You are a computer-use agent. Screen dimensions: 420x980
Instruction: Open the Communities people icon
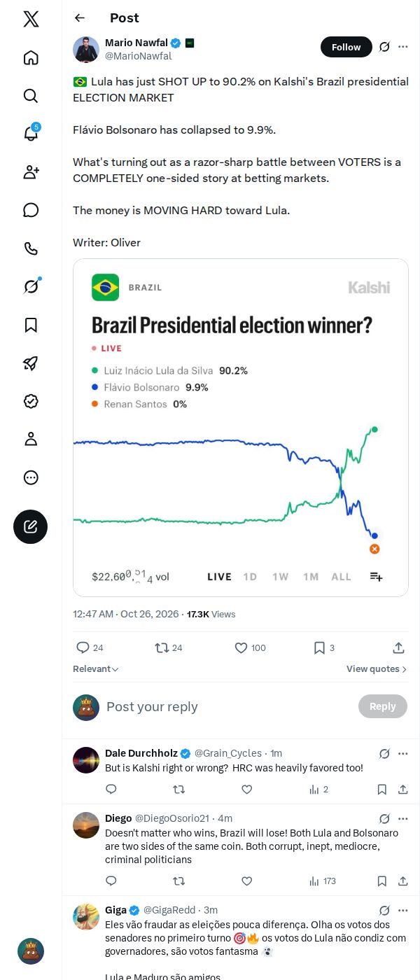coord(31,172)
